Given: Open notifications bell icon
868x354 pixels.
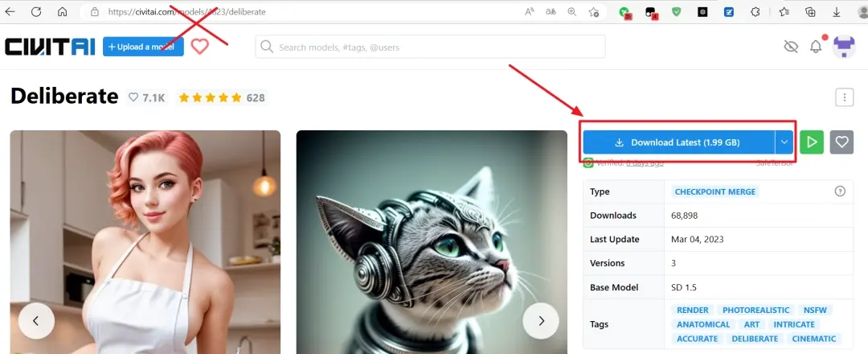Looking at the screenshot, I should [816, 47].
